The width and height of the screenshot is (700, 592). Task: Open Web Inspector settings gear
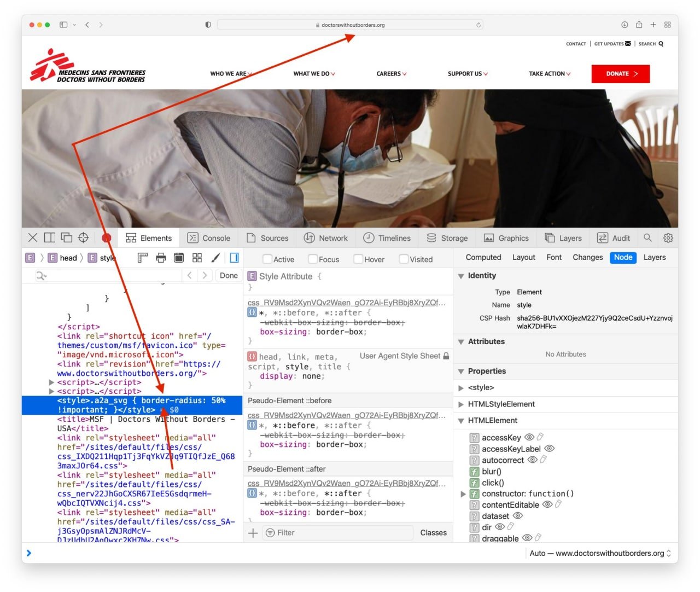pos(668,238)
